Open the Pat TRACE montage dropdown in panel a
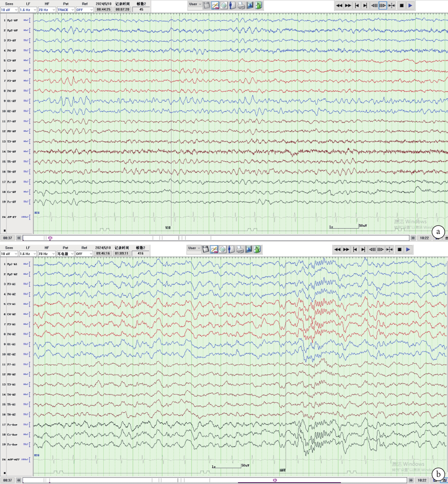Screen dimensions: 448x484 pyautogui.click(x=66, y=10)
